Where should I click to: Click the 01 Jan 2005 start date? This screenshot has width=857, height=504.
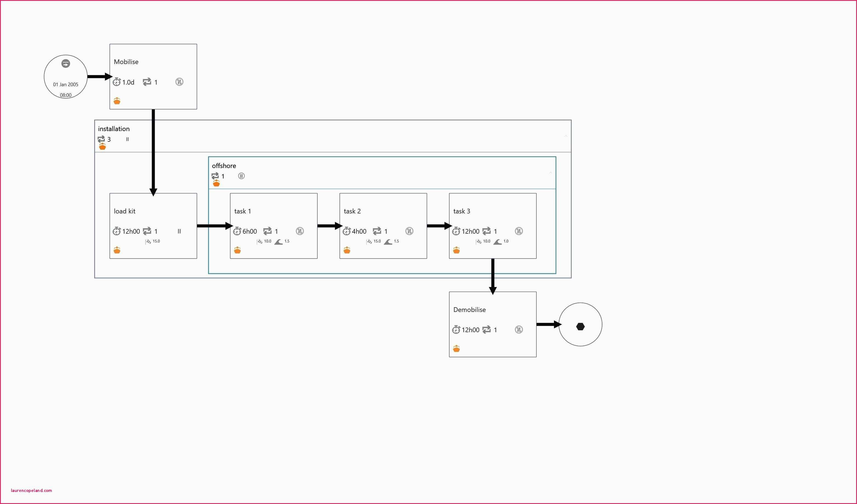coord(66,85)
